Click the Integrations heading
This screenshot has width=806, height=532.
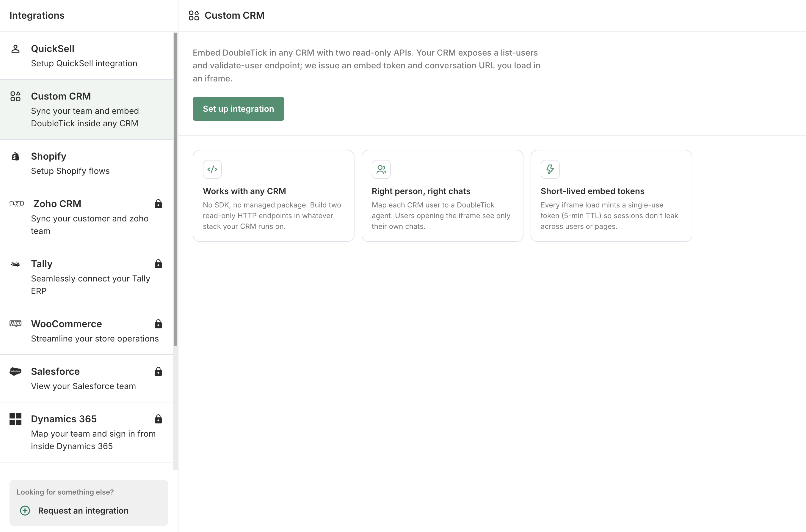(x=37, y=16)
